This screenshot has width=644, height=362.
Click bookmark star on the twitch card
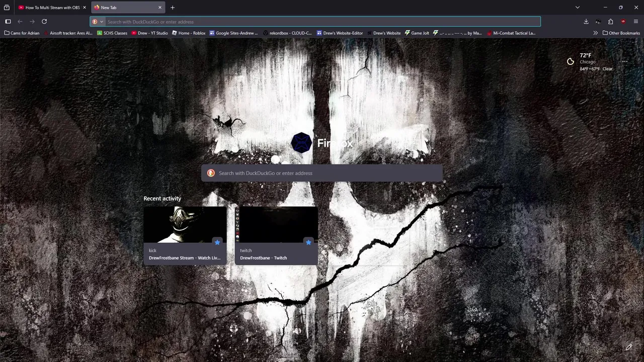[x=308, y=242]
